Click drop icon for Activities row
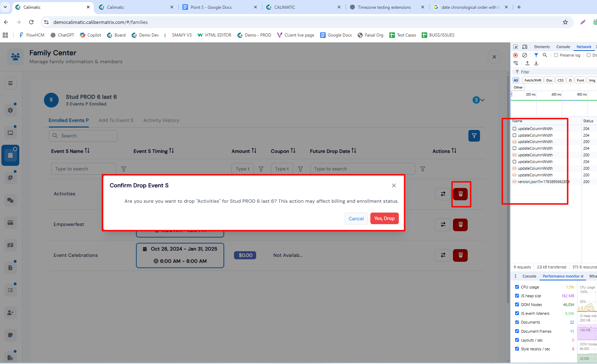The width and height of the screenshot is (597, 364). click(460, 194)
